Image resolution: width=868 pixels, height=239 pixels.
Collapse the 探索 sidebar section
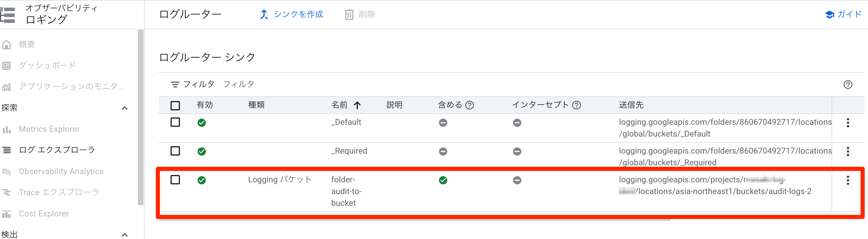point(125,108)
